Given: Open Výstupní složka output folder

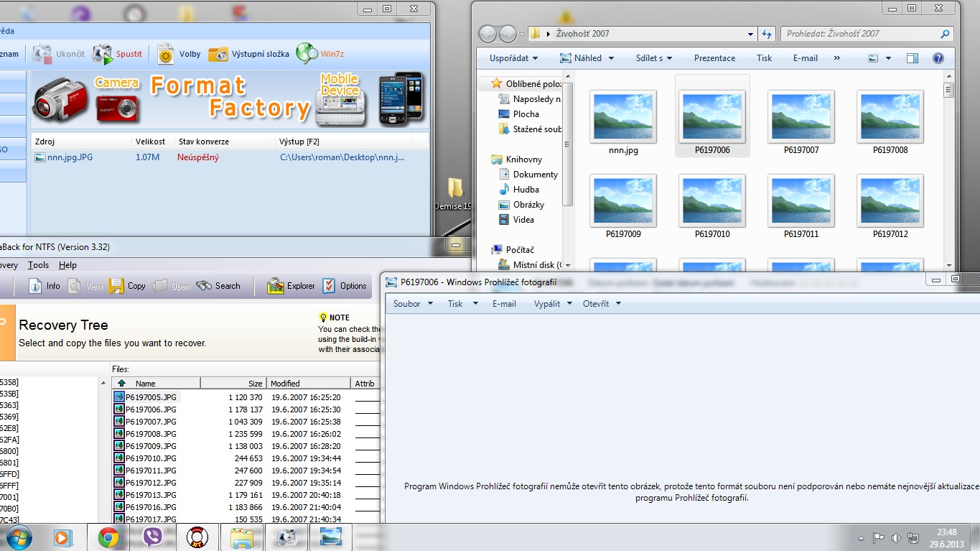Looking at the screenshot, I should 248,54.
